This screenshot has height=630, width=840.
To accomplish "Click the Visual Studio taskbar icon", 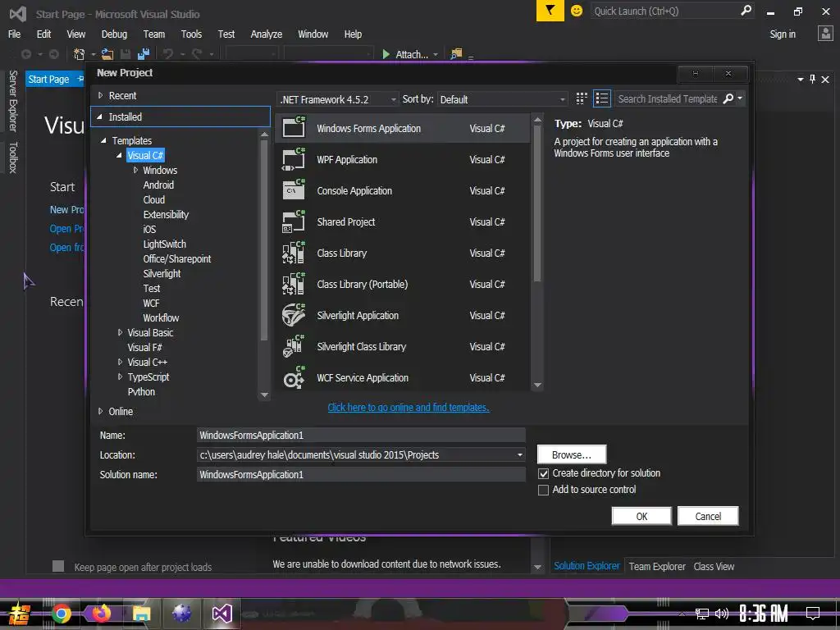I will 221,614.
